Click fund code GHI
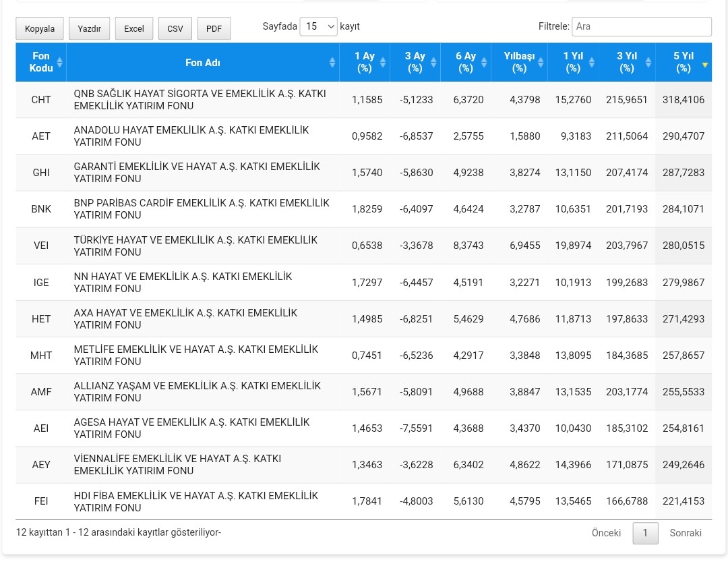The height and width of the screenshot is (564, 728). [x=41, y=173]
